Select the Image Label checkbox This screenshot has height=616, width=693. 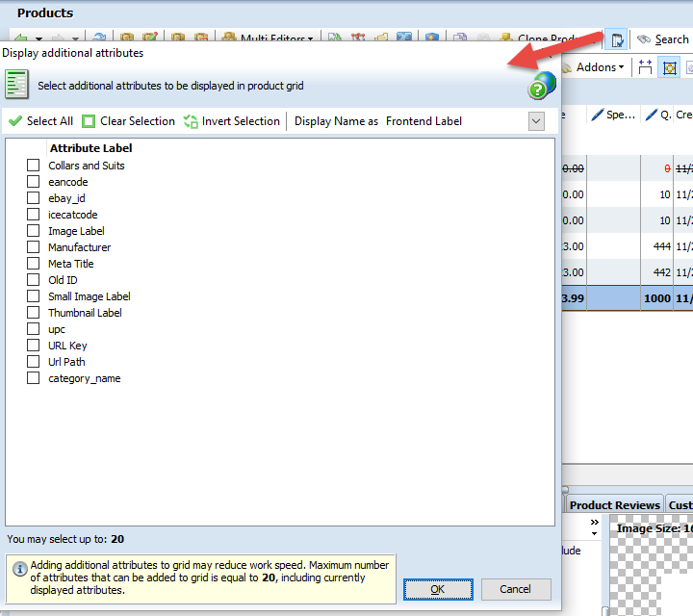(33, 231)
